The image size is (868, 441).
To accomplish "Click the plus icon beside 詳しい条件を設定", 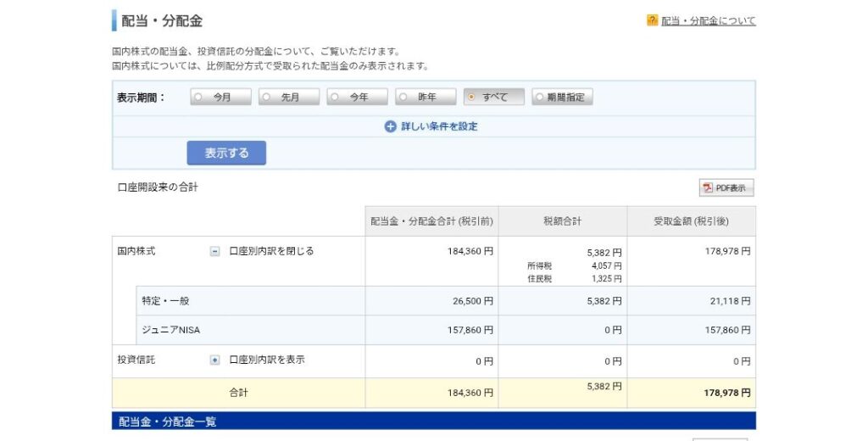I will tap(390, 126).
